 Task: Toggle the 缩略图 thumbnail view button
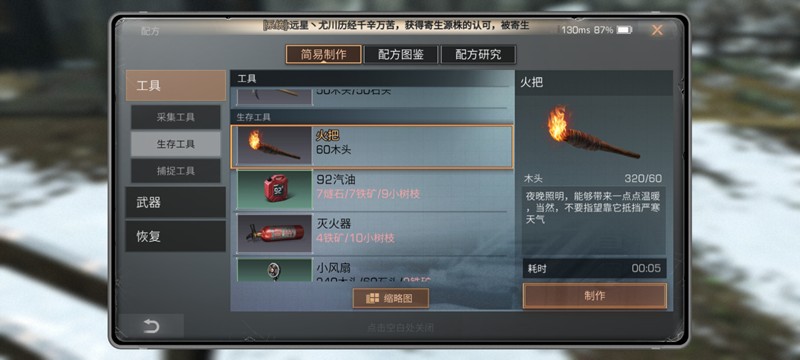391,299
